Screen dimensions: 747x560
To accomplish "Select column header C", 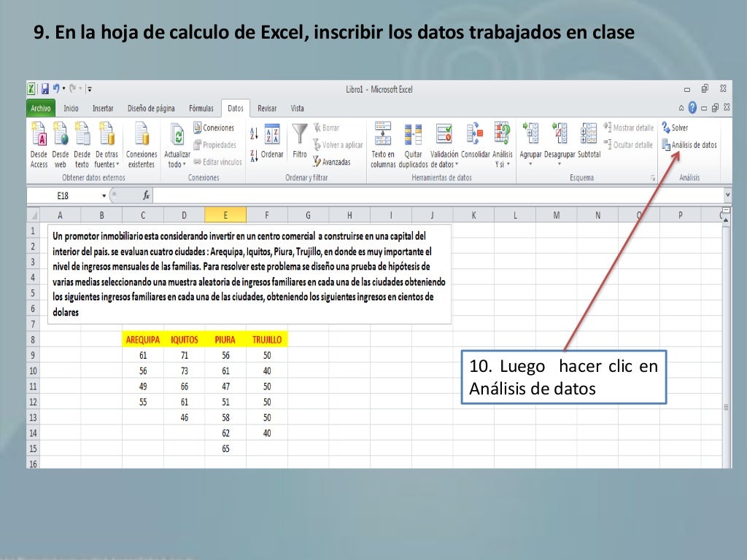I will click(x=143, y=215).
